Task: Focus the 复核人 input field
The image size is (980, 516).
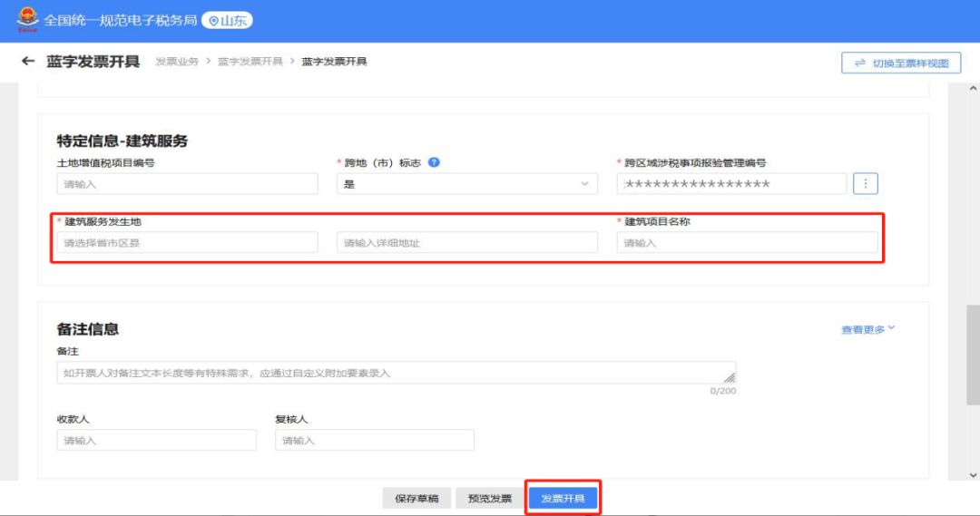Action: tap(375, 440)
